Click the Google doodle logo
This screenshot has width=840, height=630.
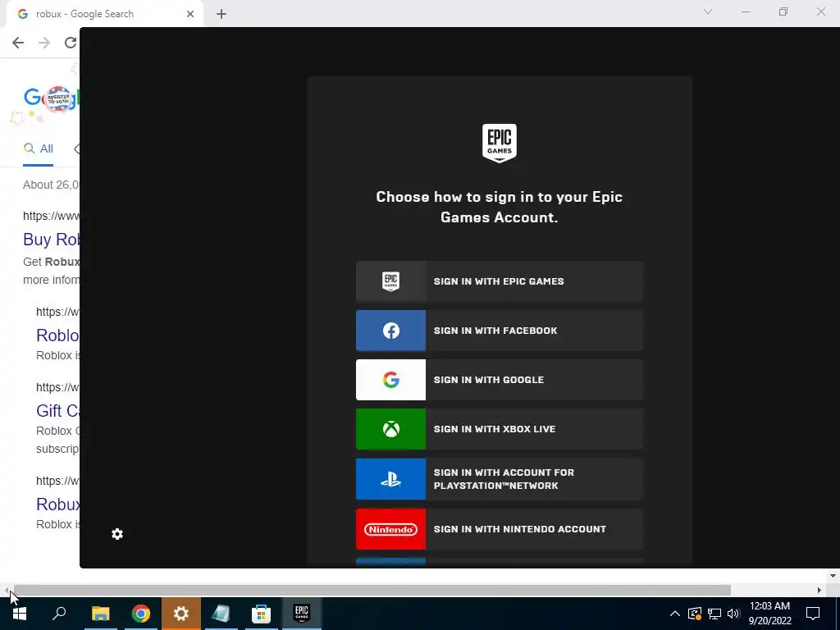52,98
